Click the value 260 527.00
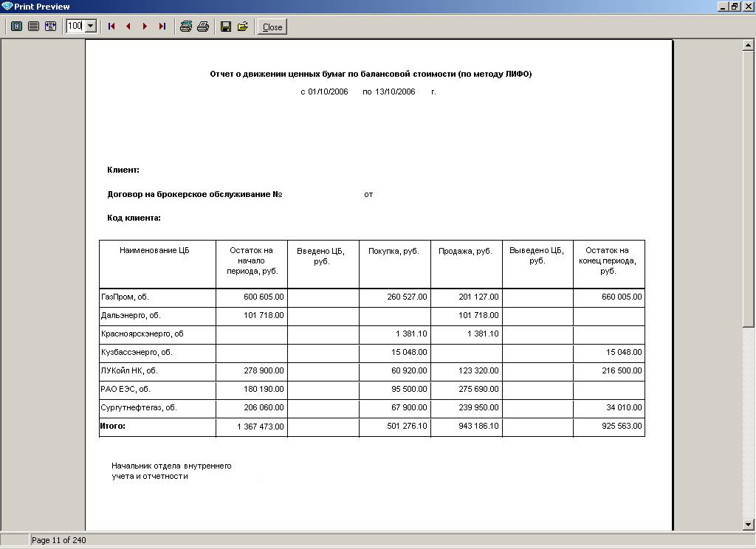Image resolution: width=756 pixels, height=549 pixels. [407, 297]
